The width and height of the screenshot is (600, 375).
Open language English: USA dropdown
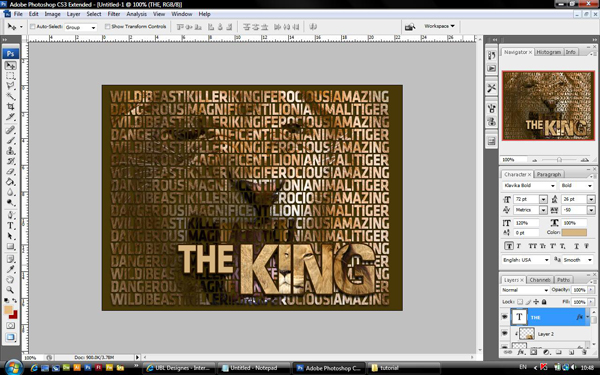(x=527, y=260)
